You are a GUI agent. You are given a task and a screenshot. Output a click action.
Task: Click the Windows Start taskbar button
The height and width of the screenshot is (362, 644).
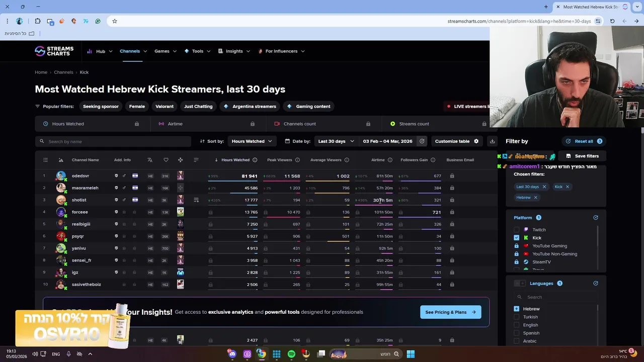pyautogui.click(x=411, y=354)
